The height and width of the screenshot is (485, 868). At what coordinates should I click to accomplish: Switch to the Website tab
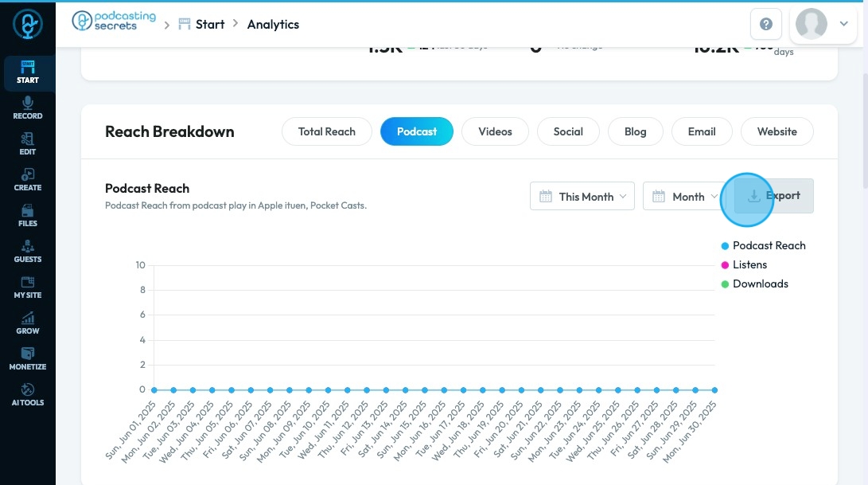pos(777,131)
